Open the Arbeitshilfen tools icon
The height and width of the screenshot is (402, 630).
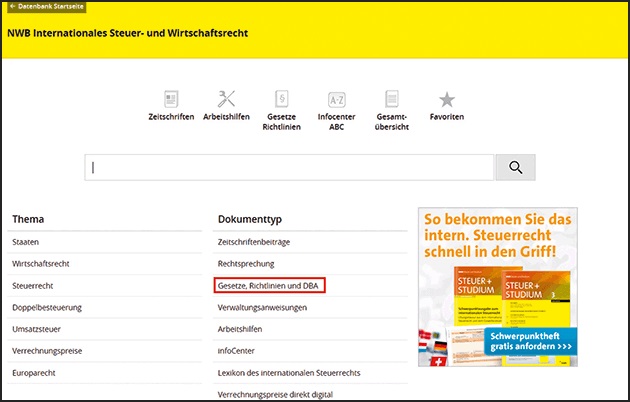(226, 100)
